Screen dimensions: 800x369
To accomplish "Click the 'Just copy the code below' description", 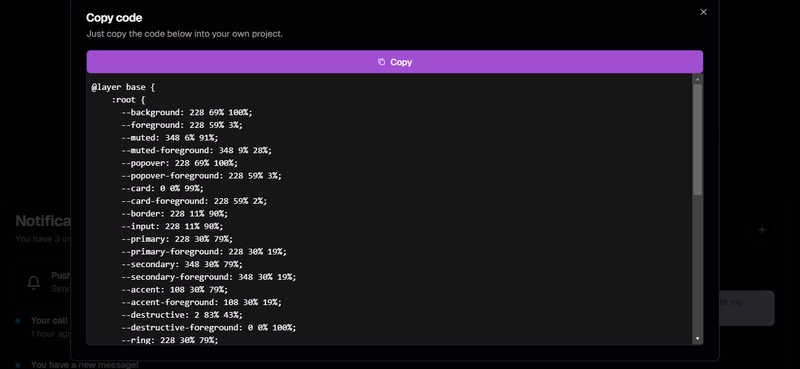I will coord(184,34).
